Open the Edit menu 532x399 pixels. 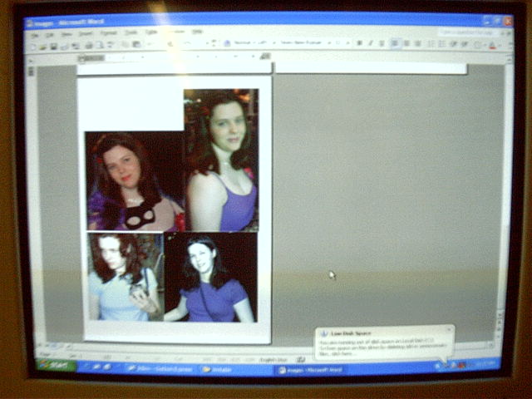50,35
